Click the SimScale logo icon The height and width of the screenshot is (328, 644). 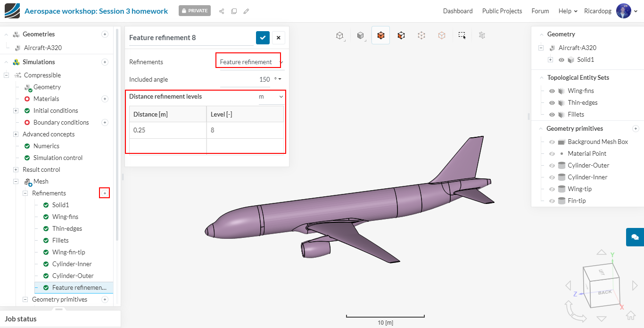click(12, 11)
